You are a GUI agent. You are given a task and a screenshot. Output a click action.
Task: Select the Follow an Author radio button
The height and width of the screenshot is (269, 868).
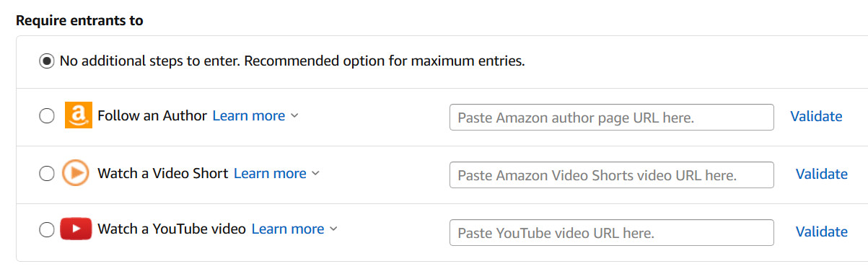click(47, 116)
